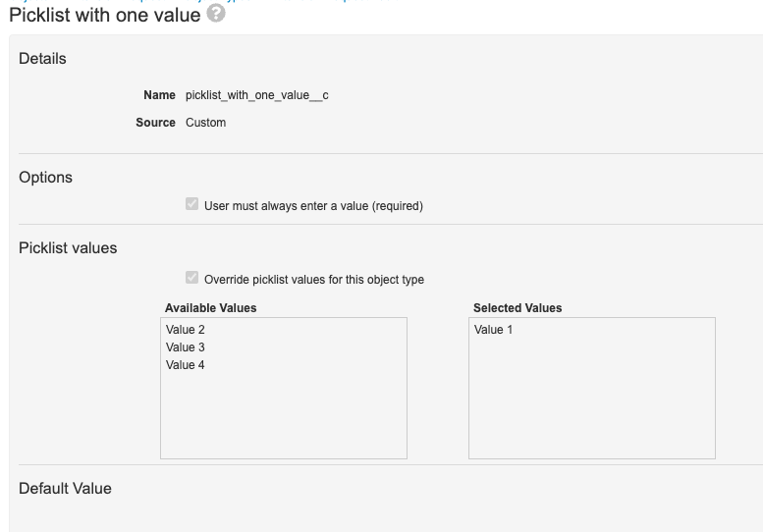Select Value 1 in Selected Values

(494, 330)
